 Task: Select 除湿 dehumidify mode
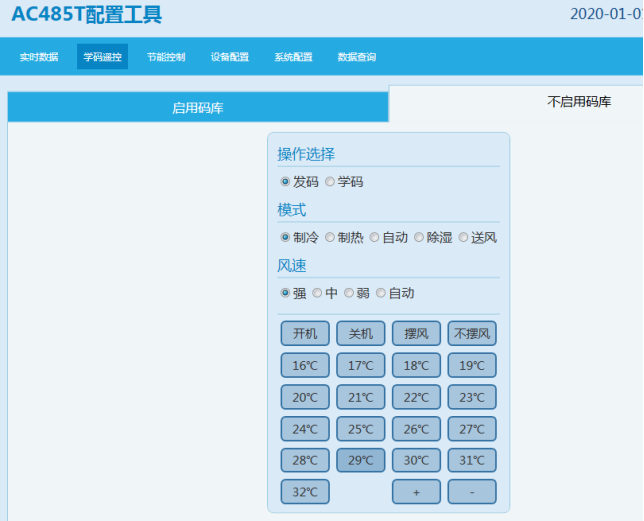coord(419,238)
